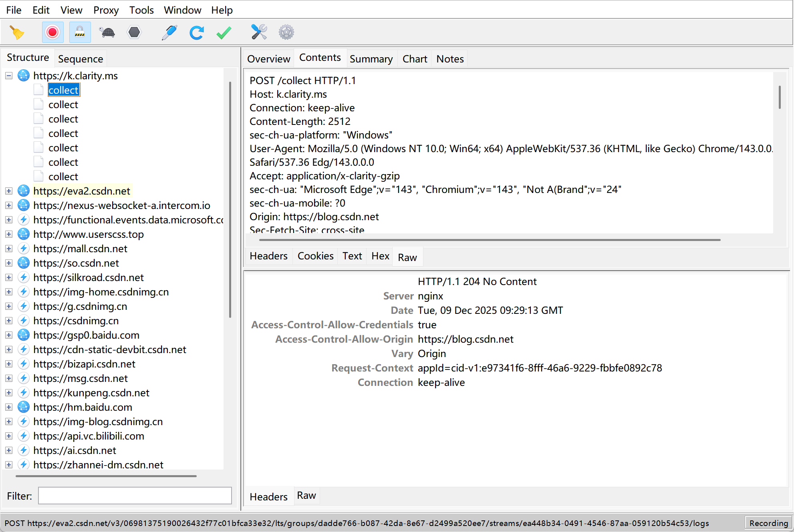Open the Window menu
This screenshot has width=794, height=532.
click(182, 10)
